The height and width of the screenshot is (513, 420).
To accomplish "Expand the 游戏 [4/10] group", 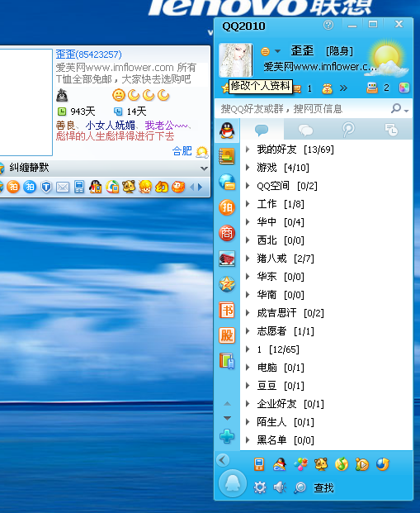I will [248, 168].
